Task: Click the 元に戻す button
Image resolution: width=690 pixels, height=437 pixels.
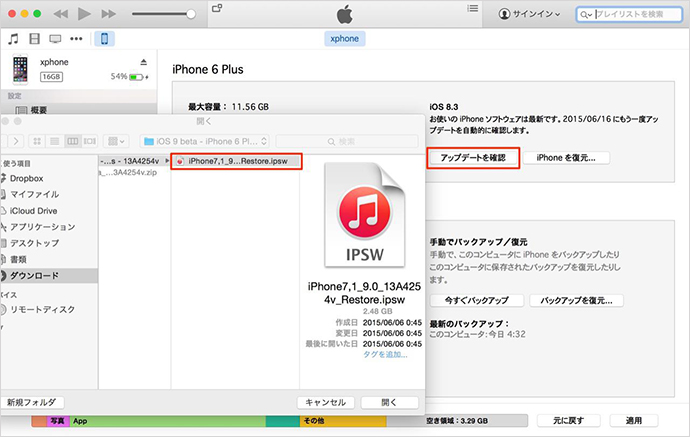Action: pos(569,421)
